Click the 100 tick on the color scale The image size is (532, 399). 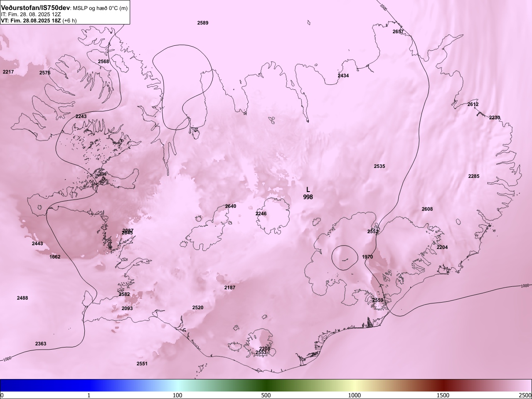[x=177, y=395]
